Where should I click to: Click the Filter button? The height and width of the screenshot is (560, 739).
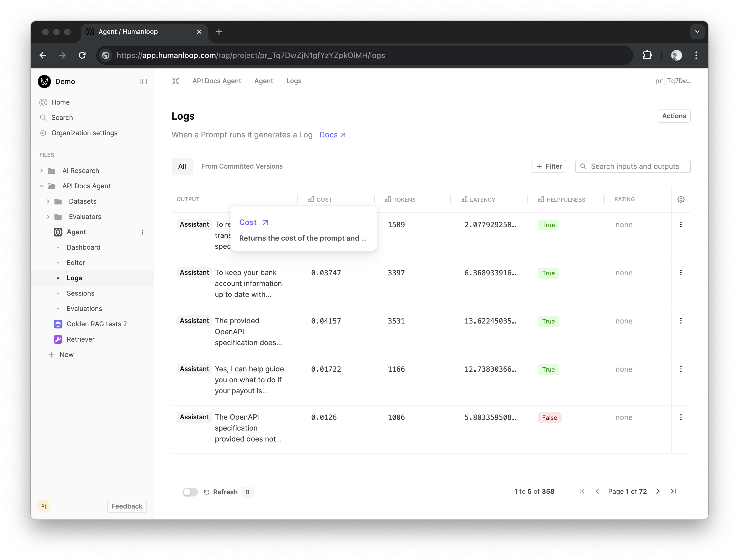point(549,166)
